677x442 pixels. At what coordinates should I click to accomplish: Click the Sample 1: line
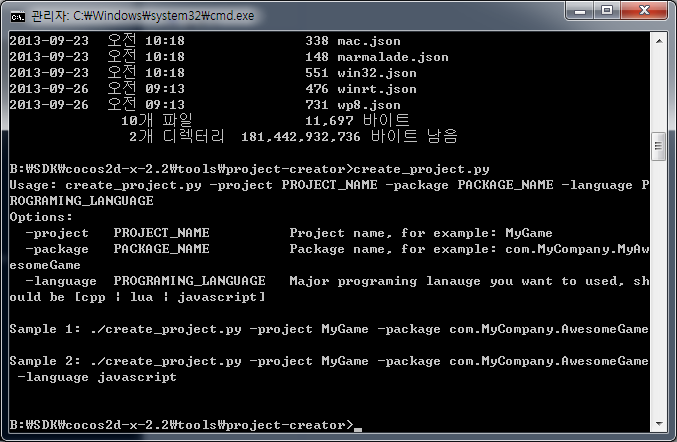[329, 329]
